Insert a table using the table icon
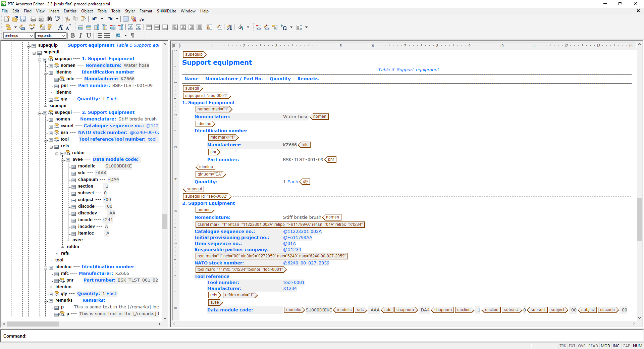The width and height of the screenshot is (644, 349). [126, 19]
